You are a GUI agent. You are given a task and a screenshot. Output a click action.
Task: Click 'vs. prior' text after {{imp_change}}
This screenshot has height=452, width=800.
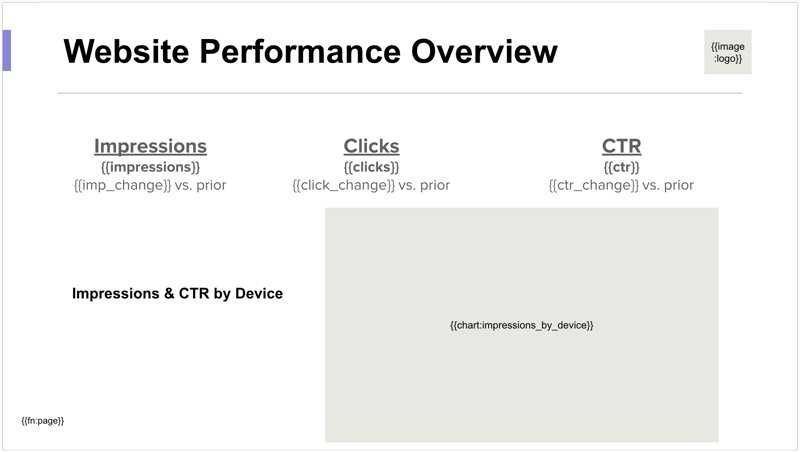click(x=201, y=185)
